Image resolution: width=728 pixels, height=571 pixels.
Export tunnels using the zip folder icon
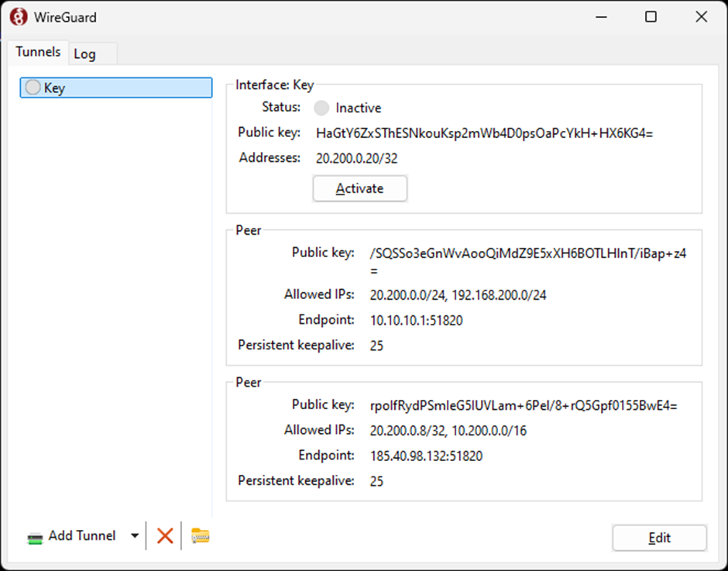pos(201,535)
